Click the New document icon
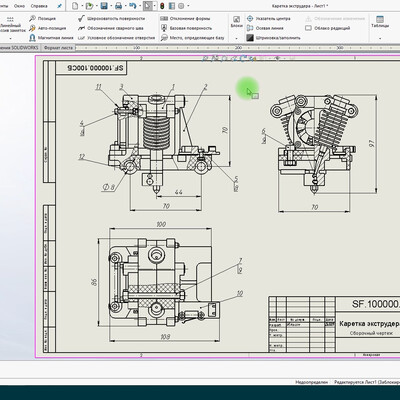Viewport: 400px width, 400px height. click(75, 6)
